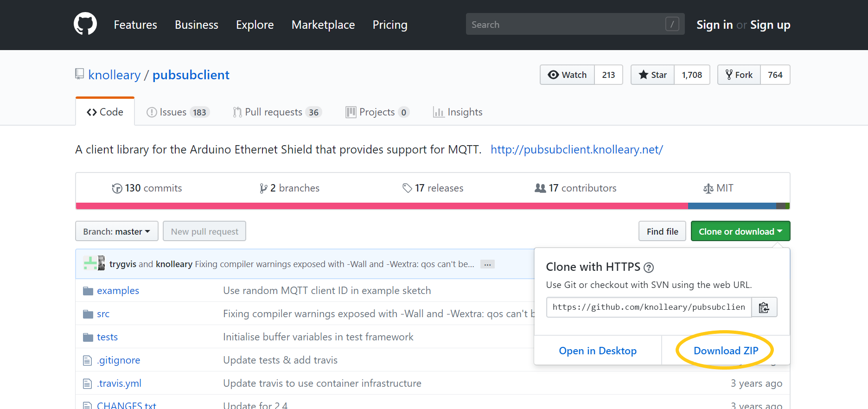Select the Code tab
This screenshot has width=868, height=409.
(105, 112)
